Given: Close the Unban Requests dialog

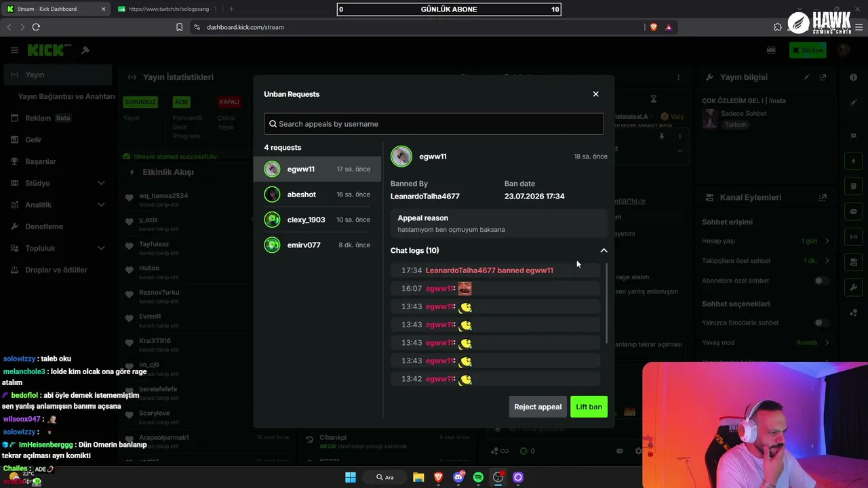Looking at the screenshot, I should tap(595, 94).
